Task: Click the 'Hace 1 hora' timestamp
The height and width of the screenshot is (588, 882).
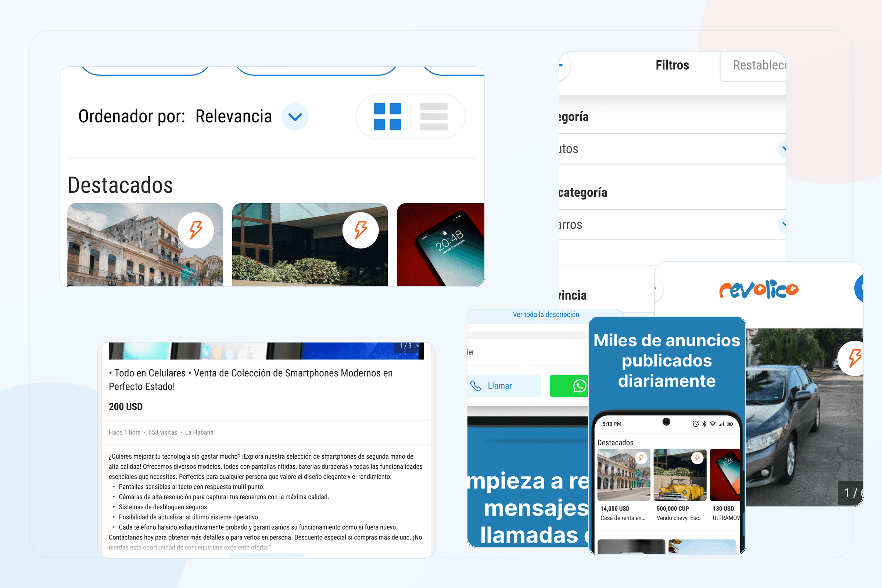Action: (x=125, y=433)
